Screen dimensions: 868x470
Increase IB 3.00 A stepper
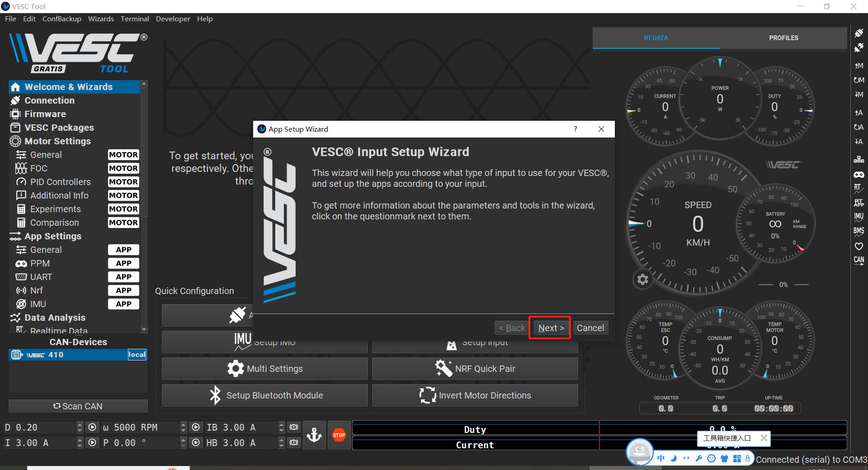click(x=281, y=424)
